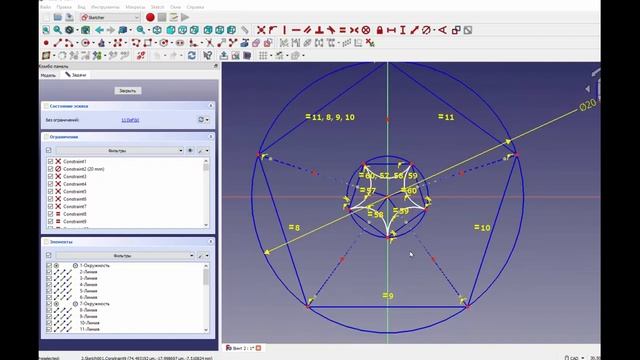The image size is (640, 360).
Task: Select the create slot tool
Action: click(x=180, y=43)
